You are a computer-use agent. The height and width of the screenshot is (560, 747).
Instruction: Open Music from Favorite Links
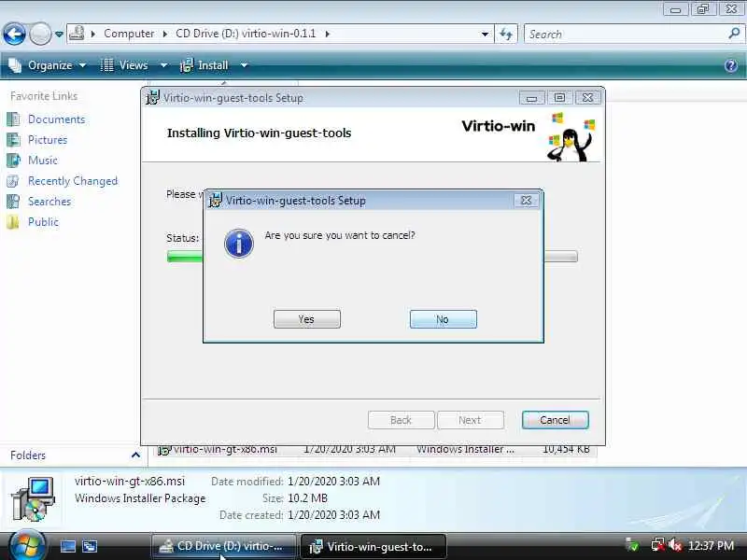tap(42, 160)
